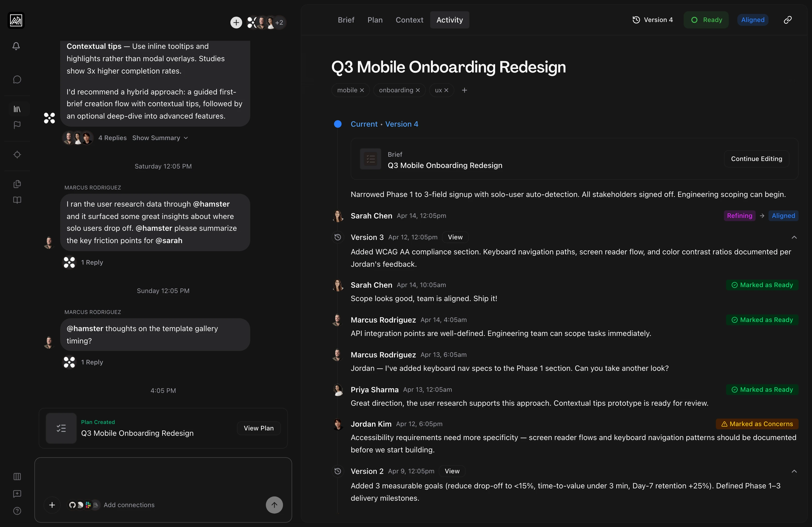Remove the onboarding tag

pyautogui.click(x=418, y=90)
